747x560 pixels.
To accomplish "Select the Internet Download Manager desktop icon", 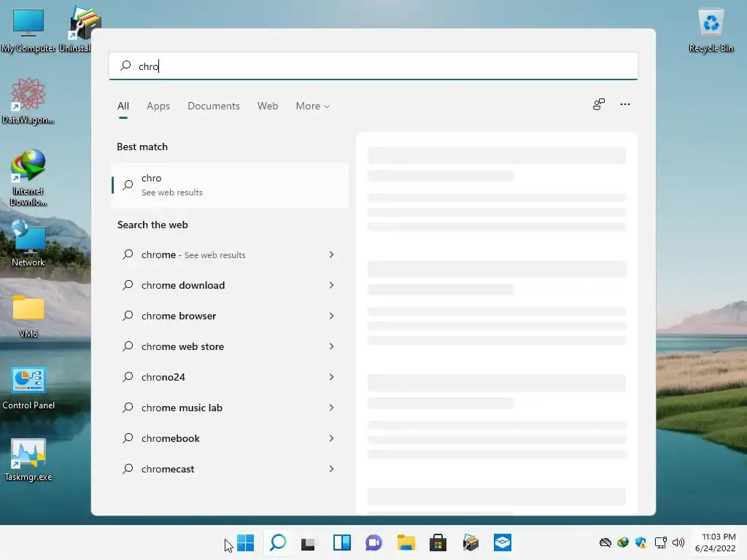I will (x=28, y=178).
